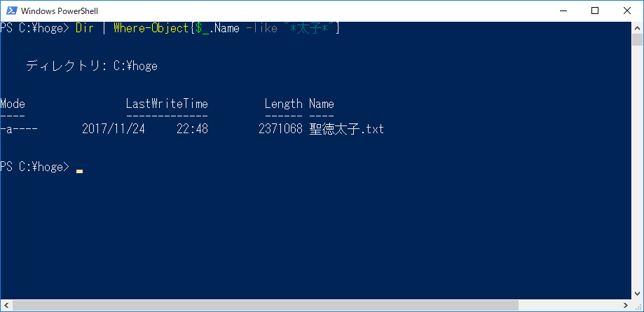Click the LastWriteTime column header
This screenshot has width=644, height=312.
167,104
